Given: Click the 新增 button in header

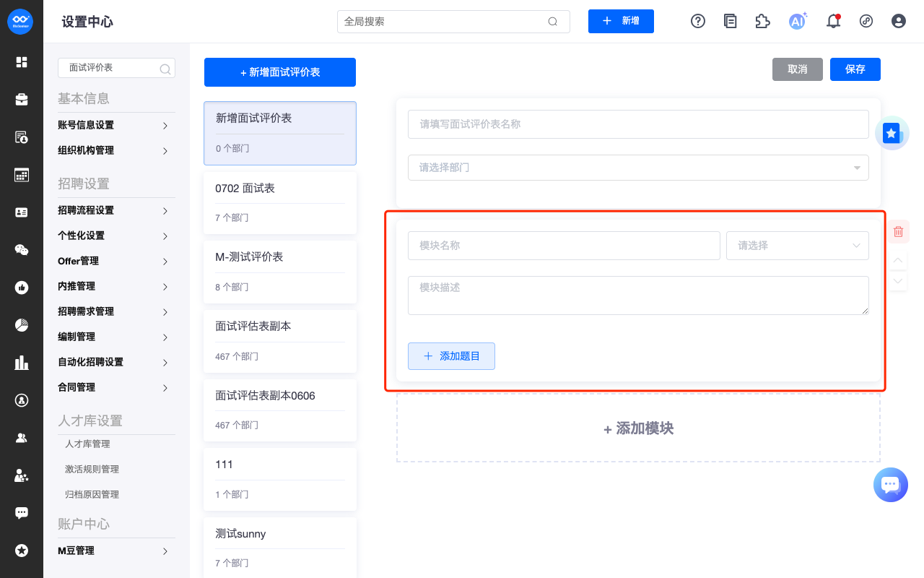Looking at the screenshot, I should point(621,21).
